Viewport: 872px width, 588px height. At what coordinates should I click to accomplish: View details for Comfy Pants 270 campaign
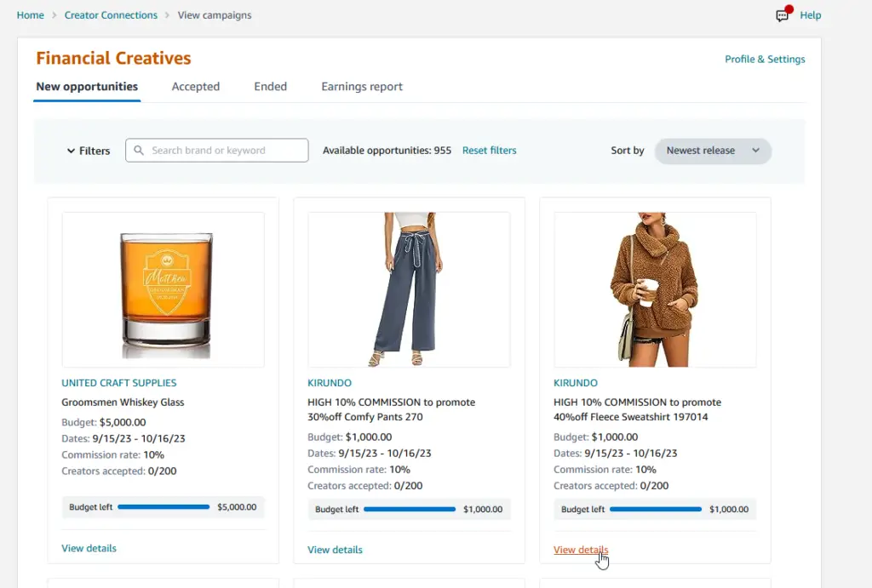tap(335, 550)
